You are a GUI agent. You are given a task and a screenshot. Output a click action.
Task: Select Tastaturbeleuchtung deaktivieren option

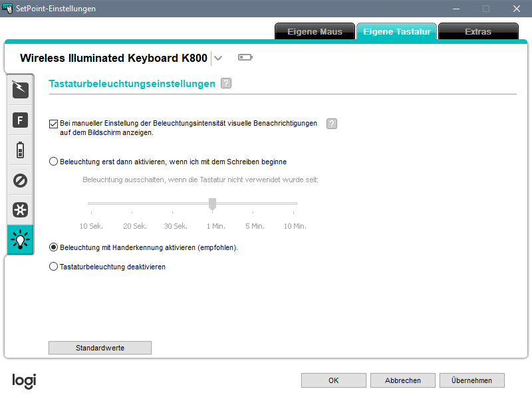(x=53, y=267)
